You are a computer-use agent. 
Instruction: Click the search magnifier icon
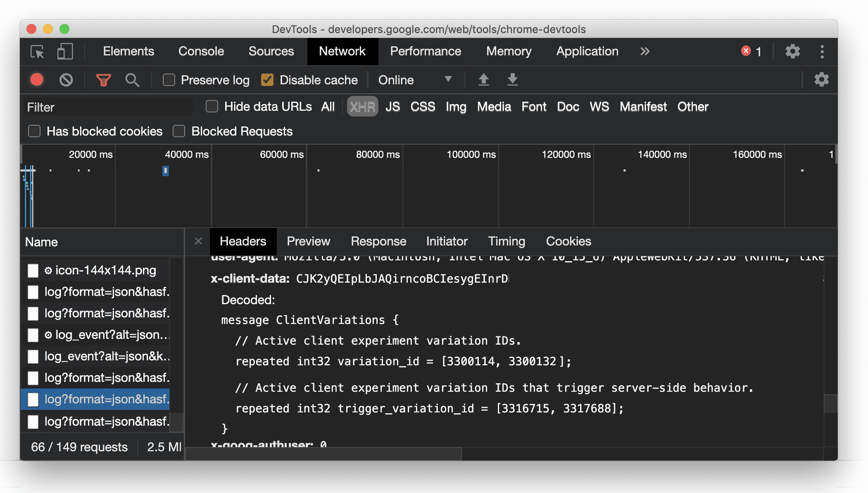pos(132,80)
